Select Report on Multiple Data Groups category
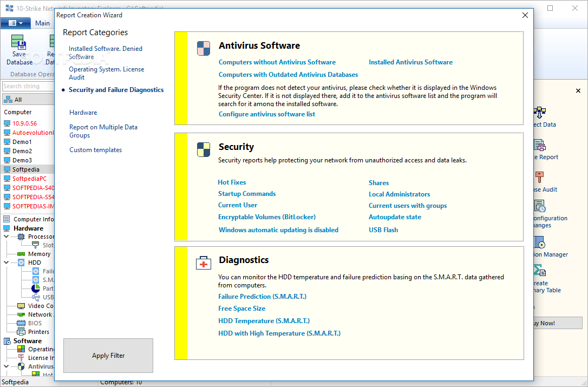 tap(103, 131)
